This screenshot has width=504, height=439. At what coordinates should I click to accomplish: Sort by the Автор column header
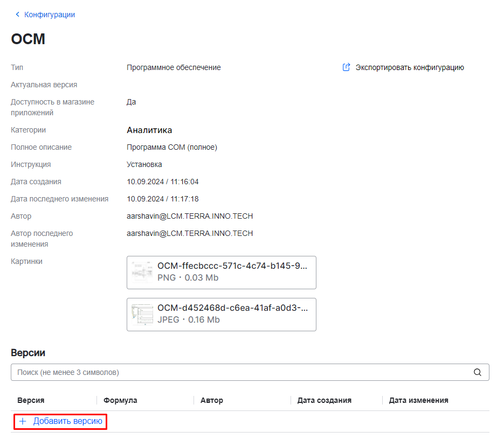pyautogui.click(x=211, y=400)
